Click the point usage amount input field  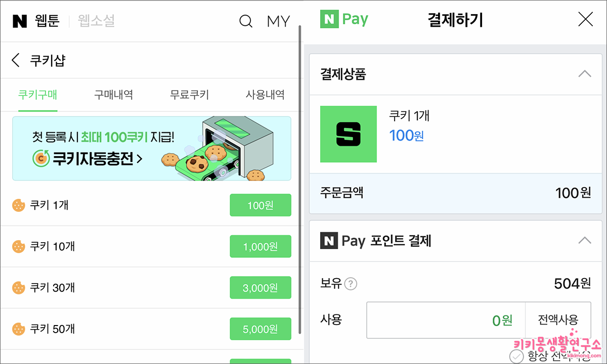click(446, 320)
